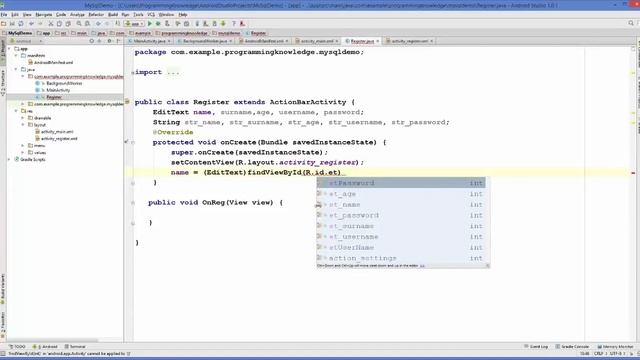640x360 pixels.
Task: Open the Android project view dropdown
Action: point(25,41)
